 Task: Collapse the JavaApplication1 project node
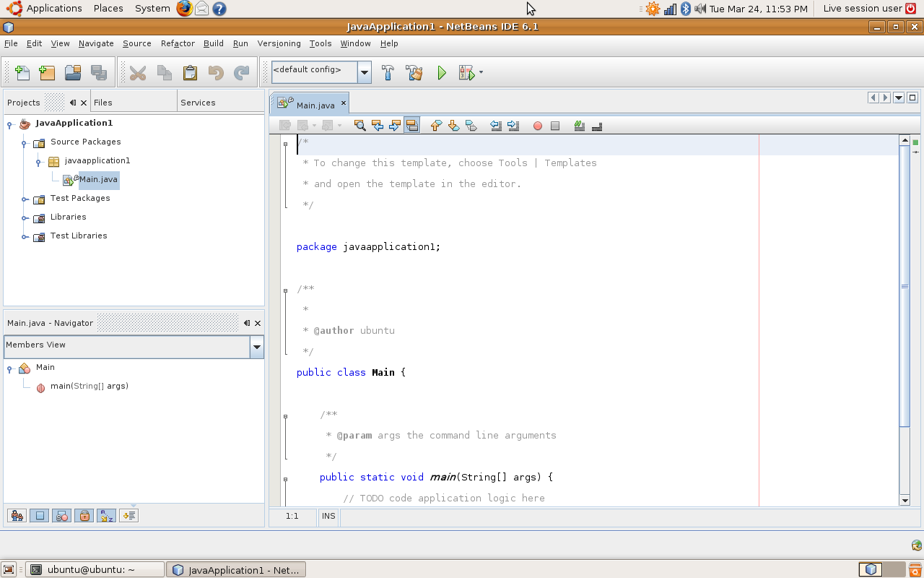click(10, 124)
